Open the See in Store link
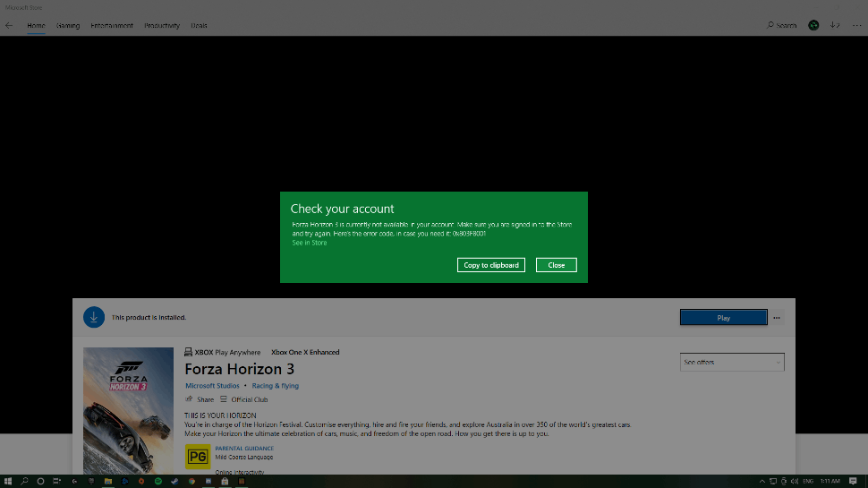Image resolution: width=868 pixels, height=488 pixels. pyautogui.click(x=310, y=243)
